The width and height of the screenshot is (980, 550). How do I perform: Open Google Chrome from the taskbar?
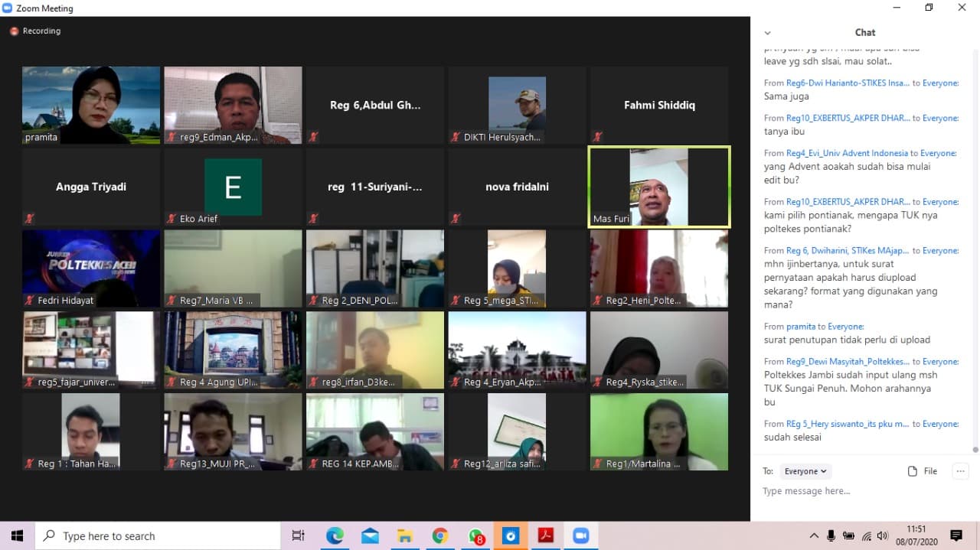pos(440,536)
